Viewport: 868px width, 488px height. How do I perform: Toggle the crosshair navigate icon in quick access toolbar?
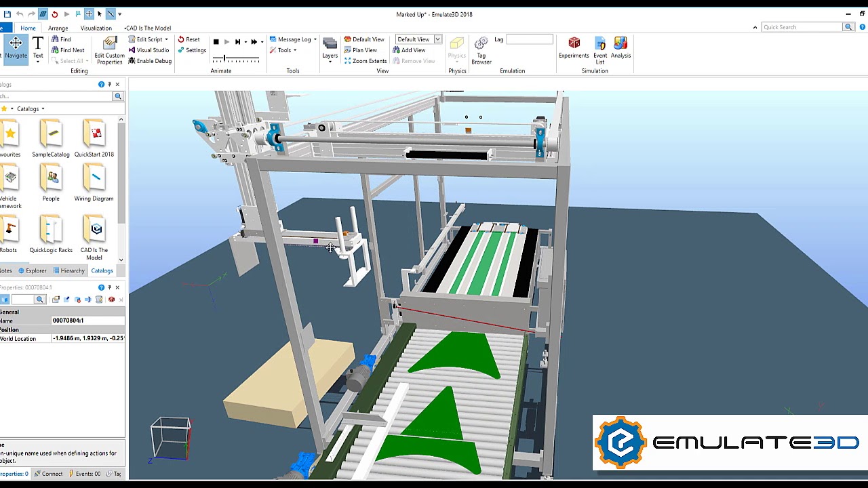tap(89, 14)
